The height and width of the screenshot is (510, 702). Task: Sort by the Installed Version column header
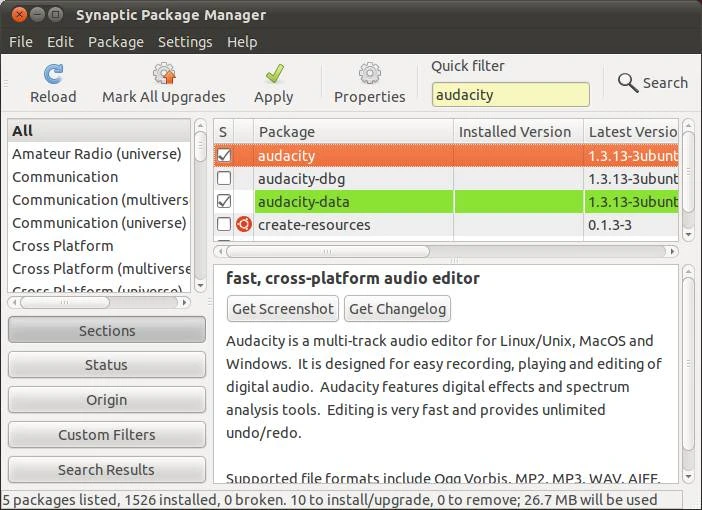pos(518,132)
